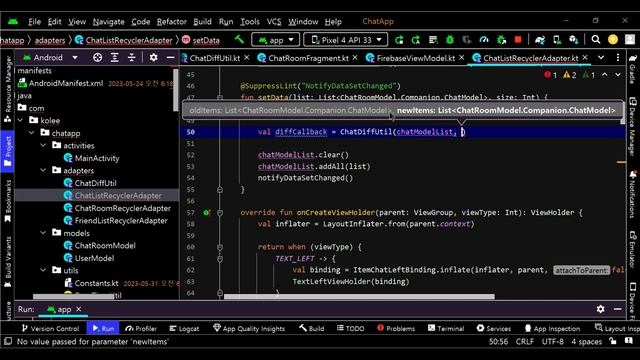Open the Build menu
Image resolution: width=640 pixels, height=360 pixels.
[x=202, y=22]
